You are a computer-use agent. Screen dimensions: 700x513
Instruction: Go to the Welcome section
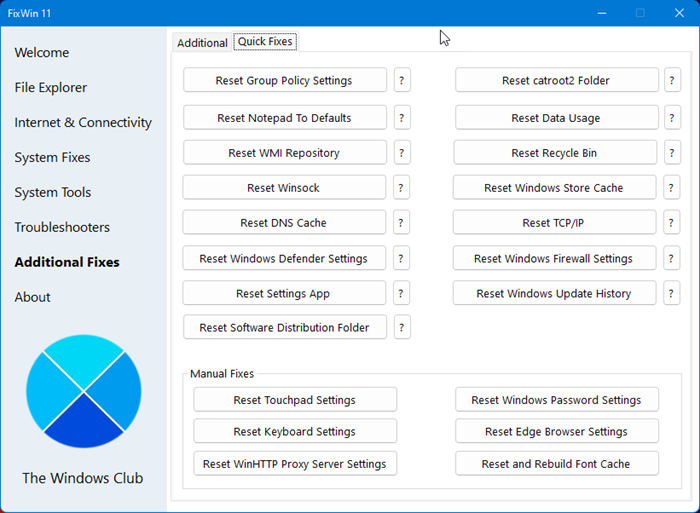click(42, 52)
